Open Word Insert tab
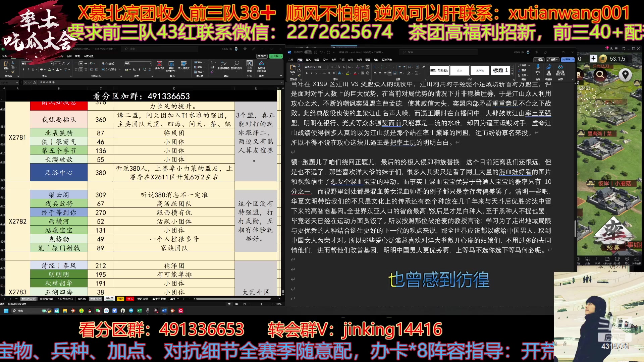644x362 pixels. pyautogui.click(x=308, y=60)
